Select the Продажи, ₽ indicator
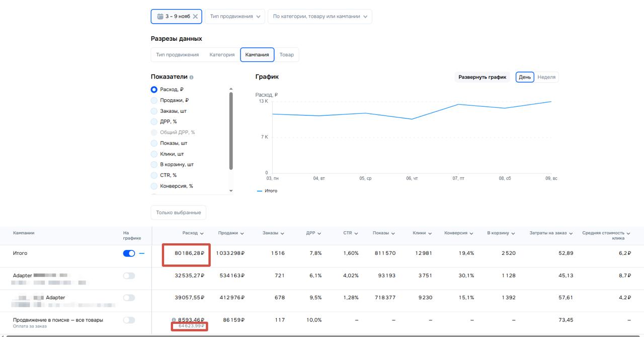The width and height of the screenshot is (644, 337). (154, 100)
